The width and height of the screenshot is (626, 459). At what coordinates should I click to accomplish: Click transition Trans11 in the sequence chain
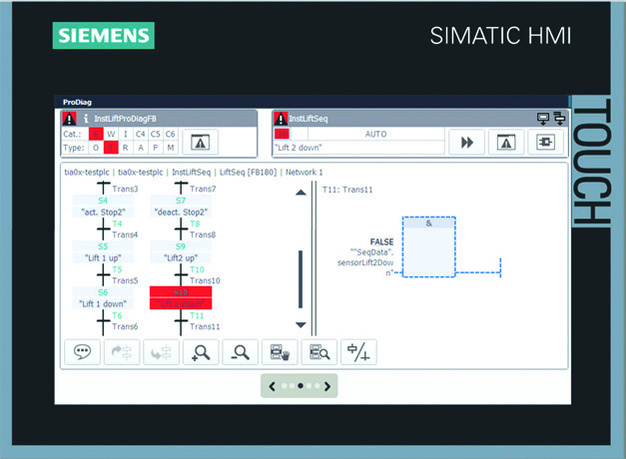click(x=204, y=326)
